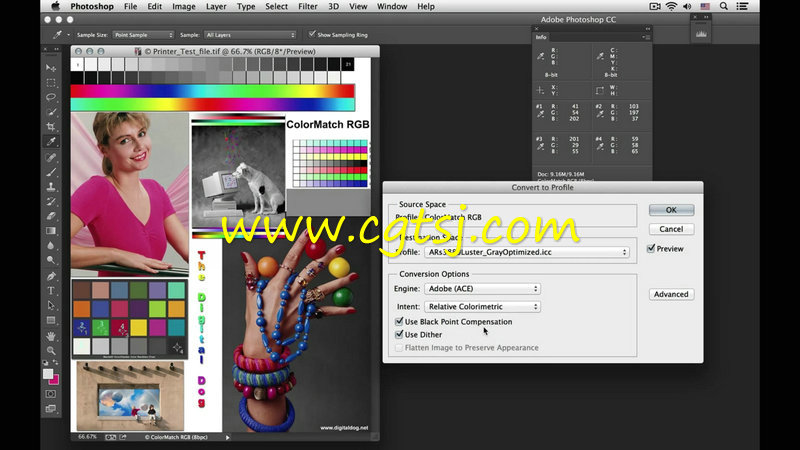
Task: Open the Filter menu
Action: pyautogui.click(x=308, y=7)
